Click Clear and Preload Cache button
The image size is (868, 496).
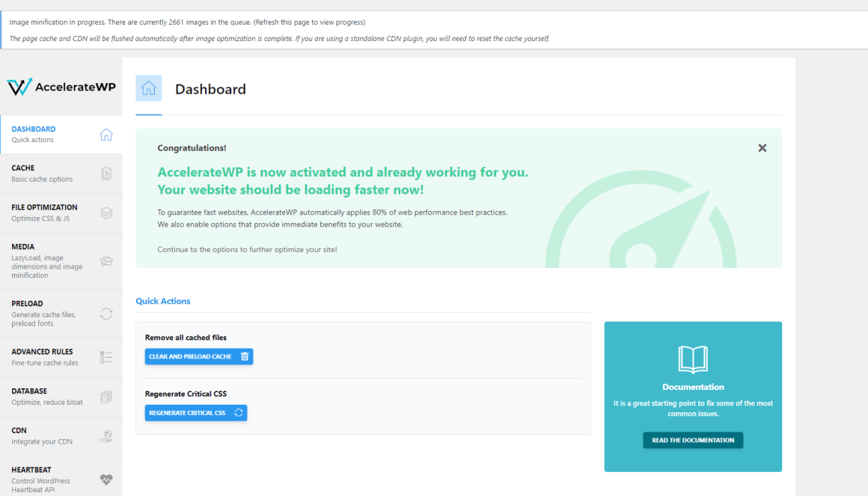(x=199, y=357)
